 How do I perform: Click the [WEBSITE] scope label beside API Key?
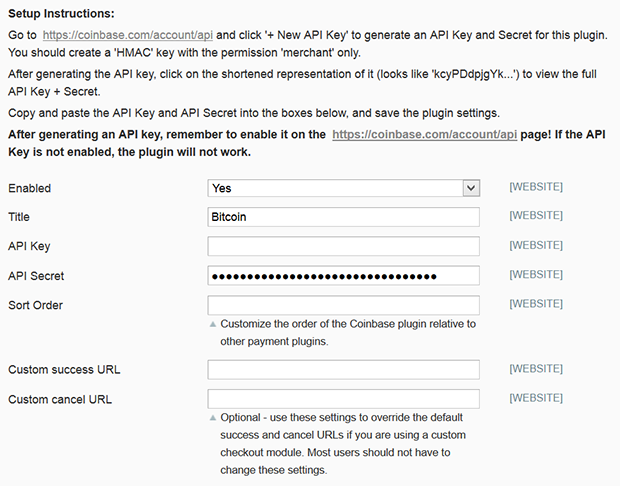click(x=536, y=245)
